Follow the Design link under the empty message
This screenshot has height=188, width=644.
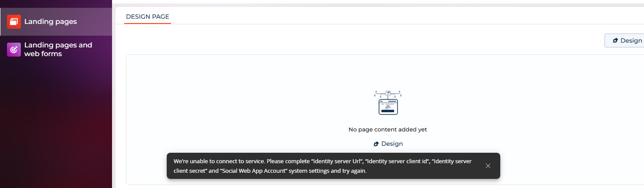pos(392,144)
